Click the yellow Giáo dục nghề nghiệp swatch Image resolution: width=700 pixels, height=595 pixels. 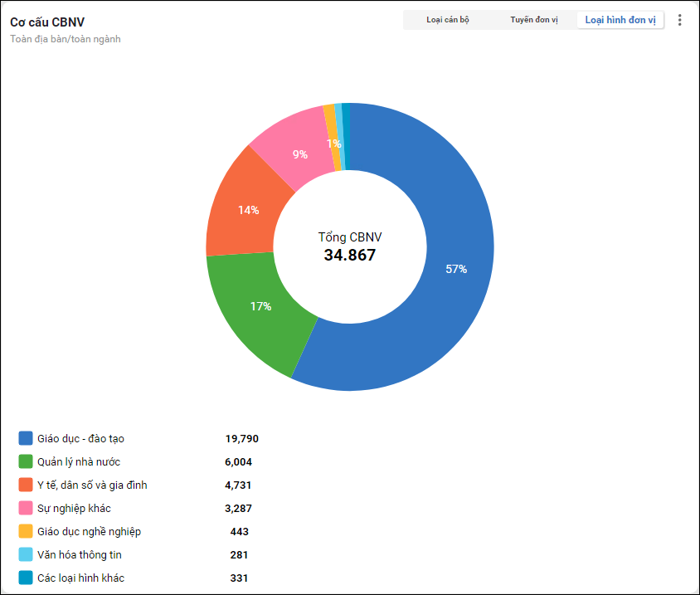click(26, 531)
